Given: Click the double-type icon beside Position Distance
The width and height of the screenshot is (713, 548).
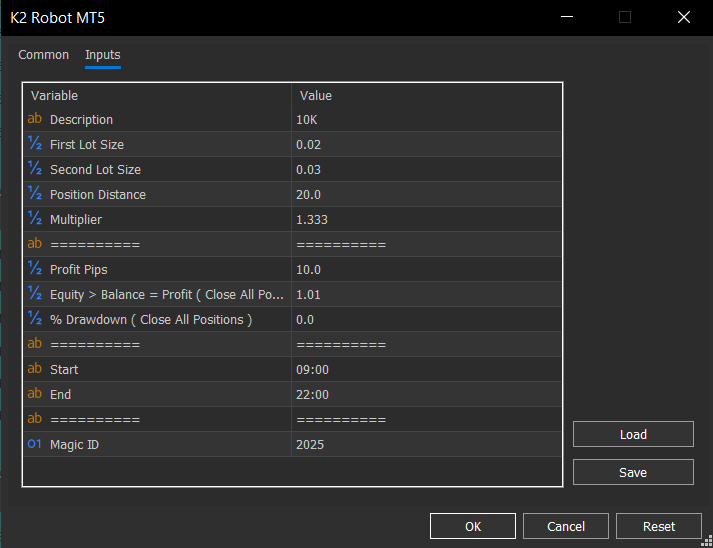Looking at the screenshot, I should [x=35, y=194].
